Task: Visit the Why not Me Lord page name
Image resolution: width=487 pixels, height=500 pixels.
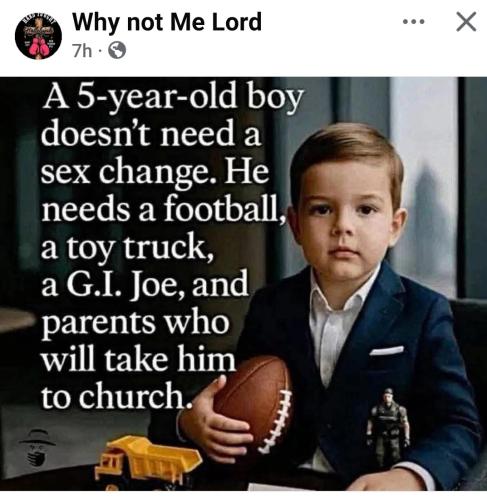Action: coord(167,22)
